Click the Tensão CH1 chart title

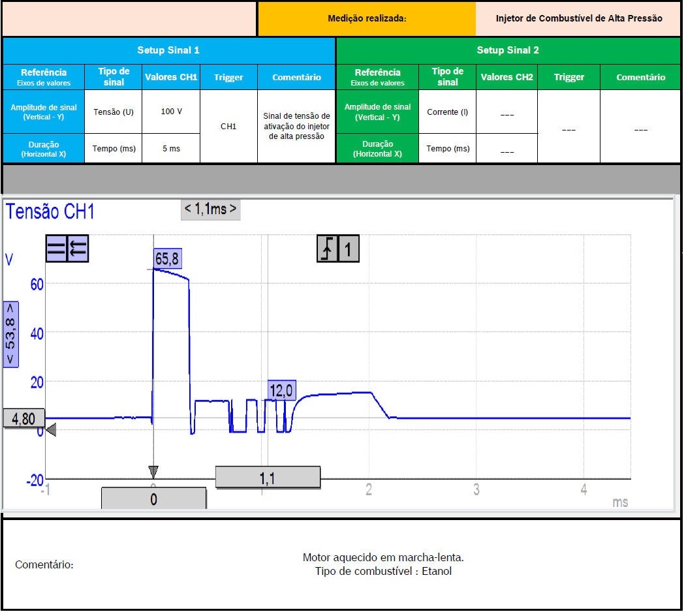coord(50,212)
